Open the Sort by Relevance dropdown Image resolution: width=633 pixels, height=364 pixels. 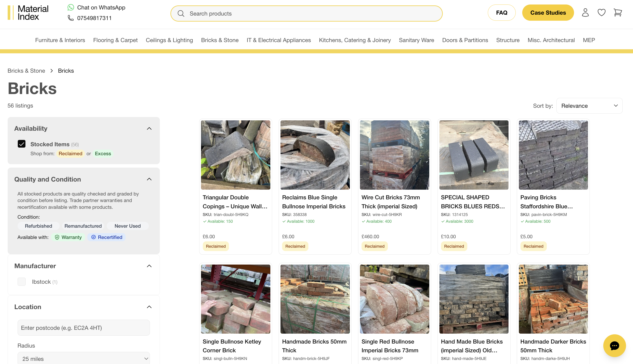coord(589,106)
